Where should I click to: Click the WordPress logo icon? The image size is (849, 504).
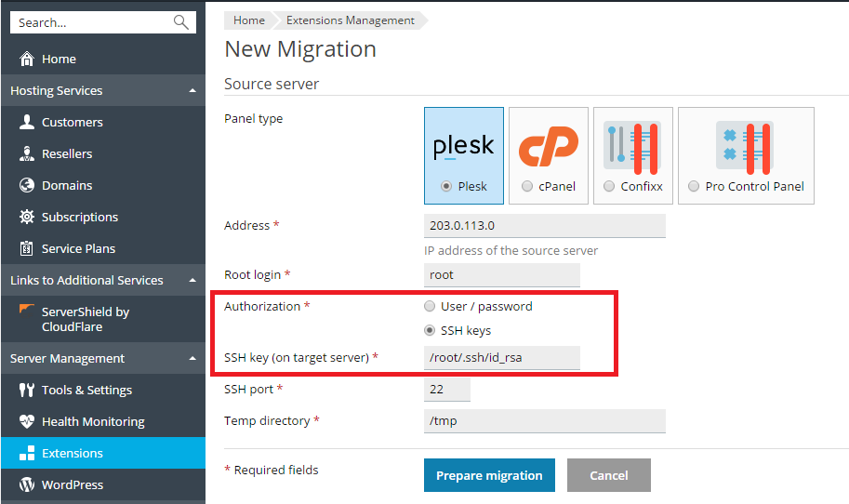27,484
